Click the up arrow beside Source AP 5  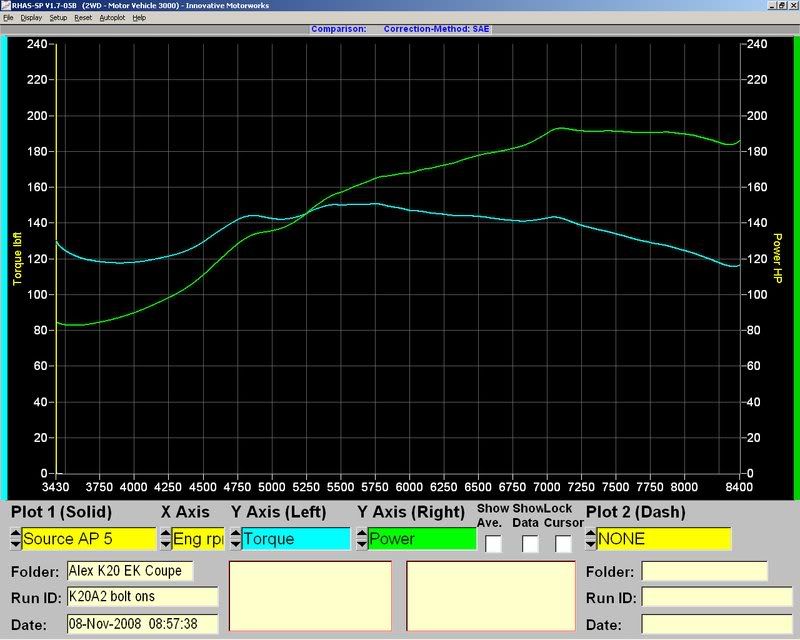(16, 533)
